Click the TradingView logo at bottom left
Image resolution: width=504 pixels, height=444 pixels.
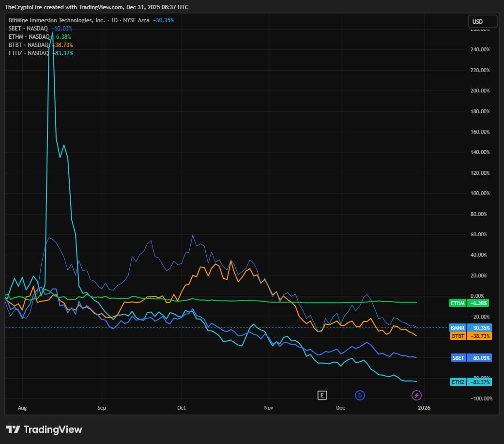pyautogui.click(x=44, y=429)
